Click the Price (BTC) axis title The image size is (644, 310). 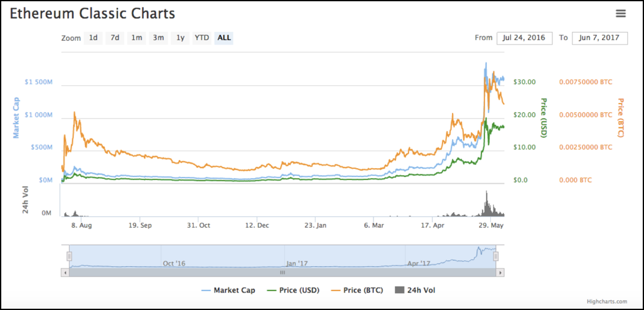[621, 117]
